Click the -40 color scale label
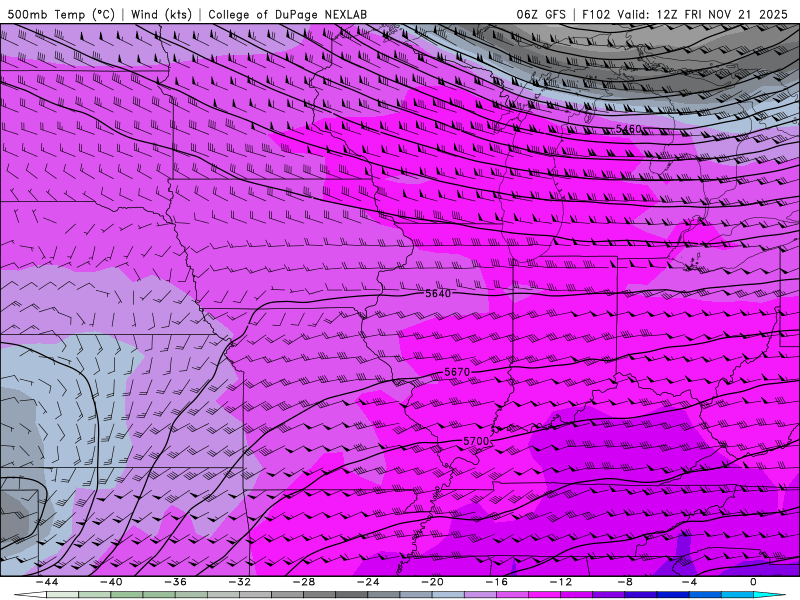 (x=111, y=582)
